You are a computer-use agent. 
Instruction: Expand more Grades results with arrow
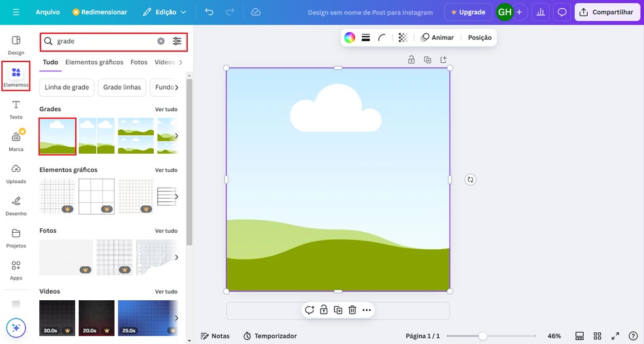tap(176, 136)
